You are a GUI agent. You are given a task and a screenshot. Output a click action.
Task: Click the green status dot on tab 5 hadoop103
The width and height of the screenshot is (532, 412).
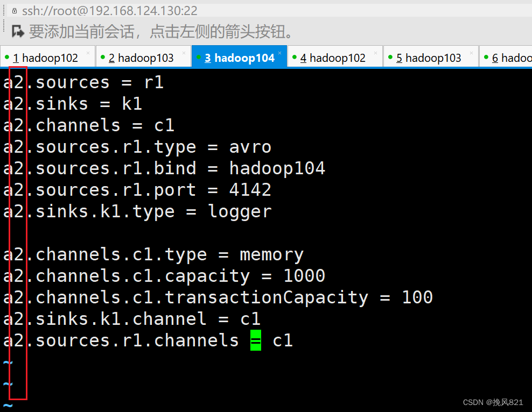point(389,56)
